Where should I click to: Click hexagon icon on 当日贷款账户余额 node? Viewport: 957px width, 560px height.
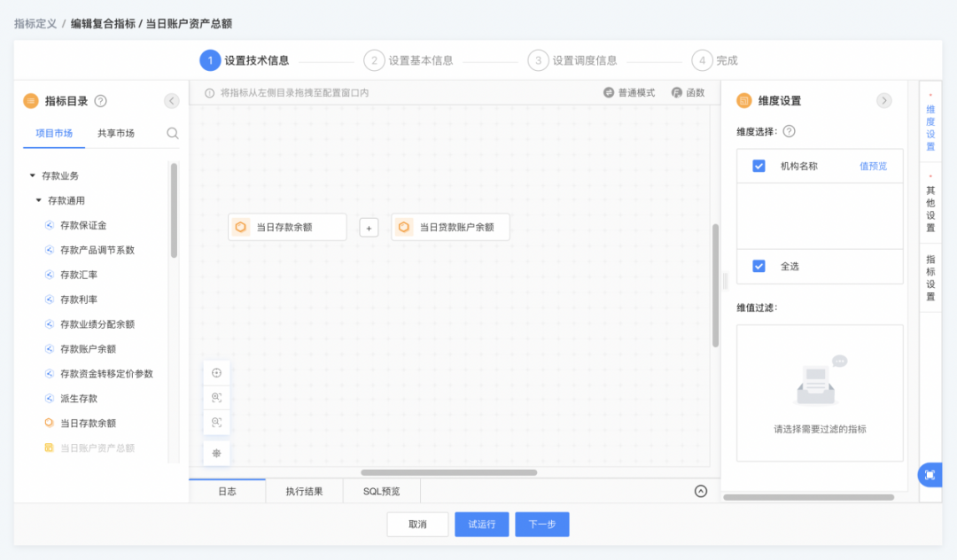[x=404, y=227]
